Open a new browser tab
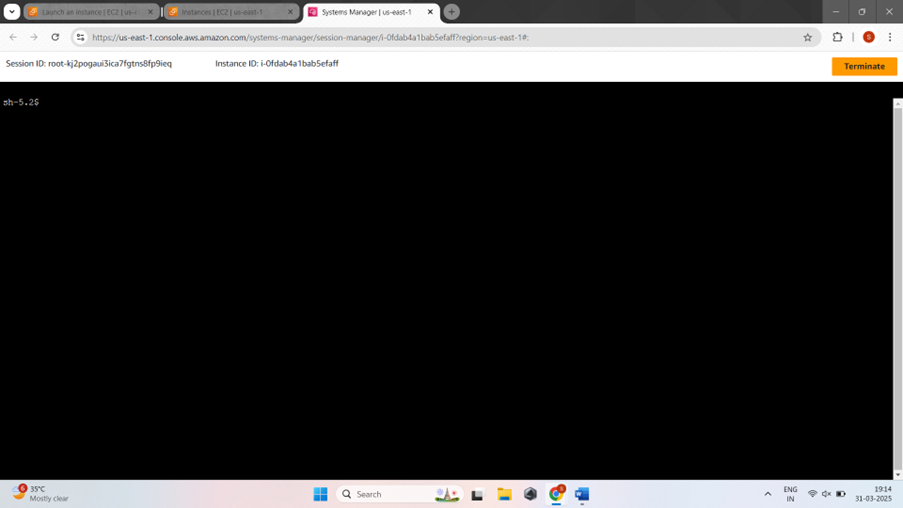Viewport: 903px width, 508px height. tap(452, 12)
